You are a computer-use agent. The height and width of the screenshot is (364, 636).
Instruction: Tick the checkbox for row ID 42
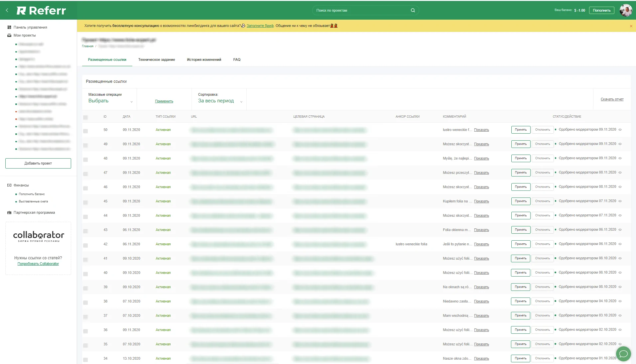(x=85, y=245)
